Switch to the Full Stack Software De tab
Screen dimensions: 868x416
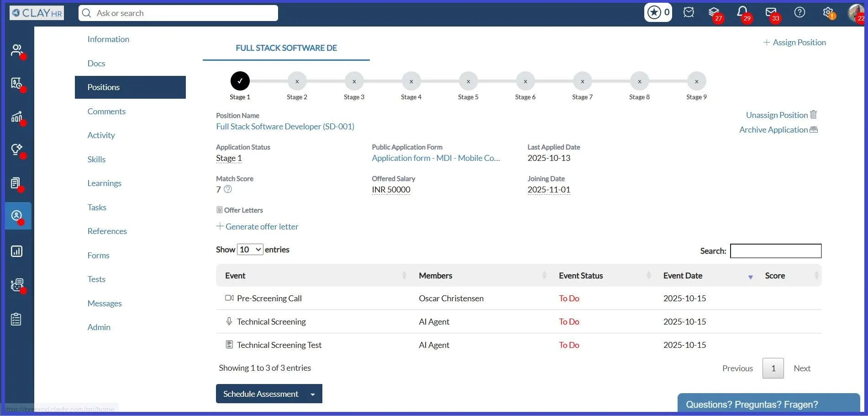tap(286, 48)
